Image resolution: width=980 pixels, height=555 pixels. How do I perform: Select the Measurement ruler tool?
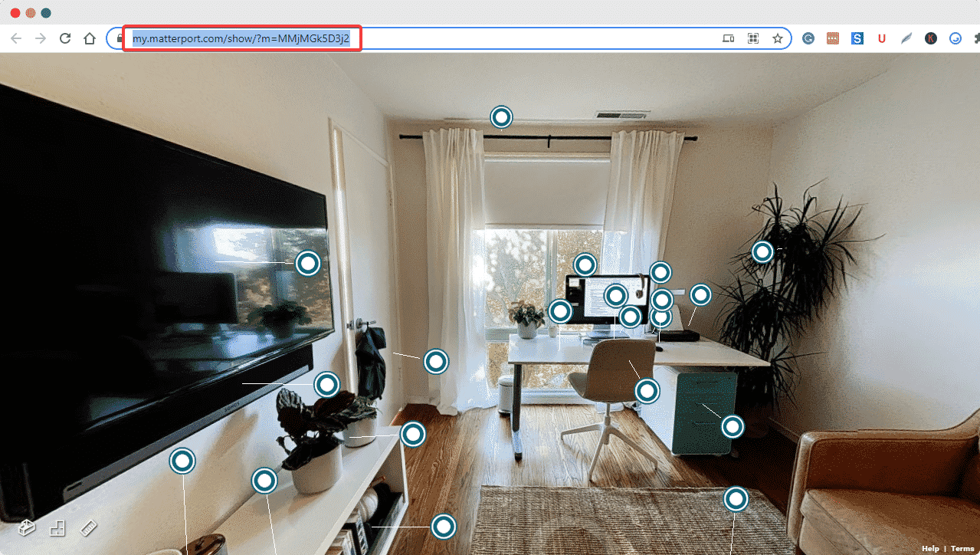click(x=87, y=527)
